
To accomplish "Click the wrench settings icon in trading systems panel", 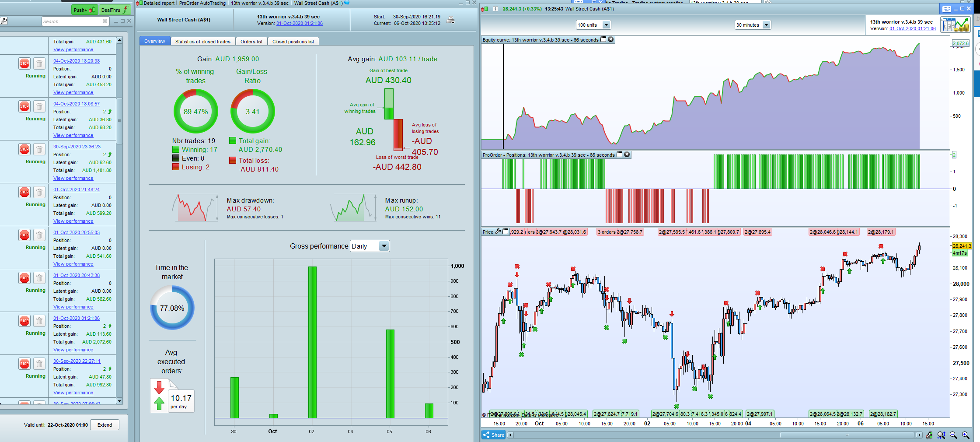I will tap(4, 21).
